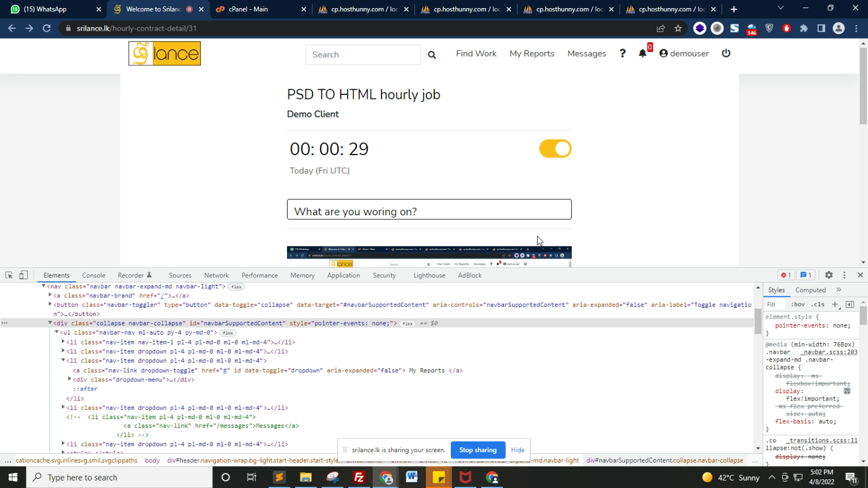Open the Network tab in DevTools
The image size is (868, 488).
[216, 276]
